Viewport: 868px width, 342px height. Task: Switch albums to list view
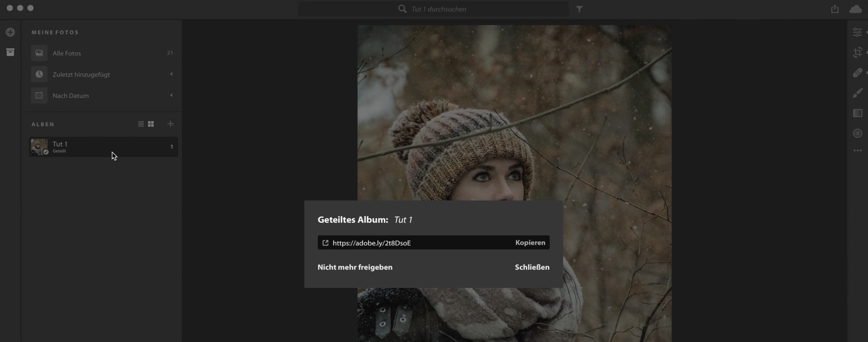(141, 124)
